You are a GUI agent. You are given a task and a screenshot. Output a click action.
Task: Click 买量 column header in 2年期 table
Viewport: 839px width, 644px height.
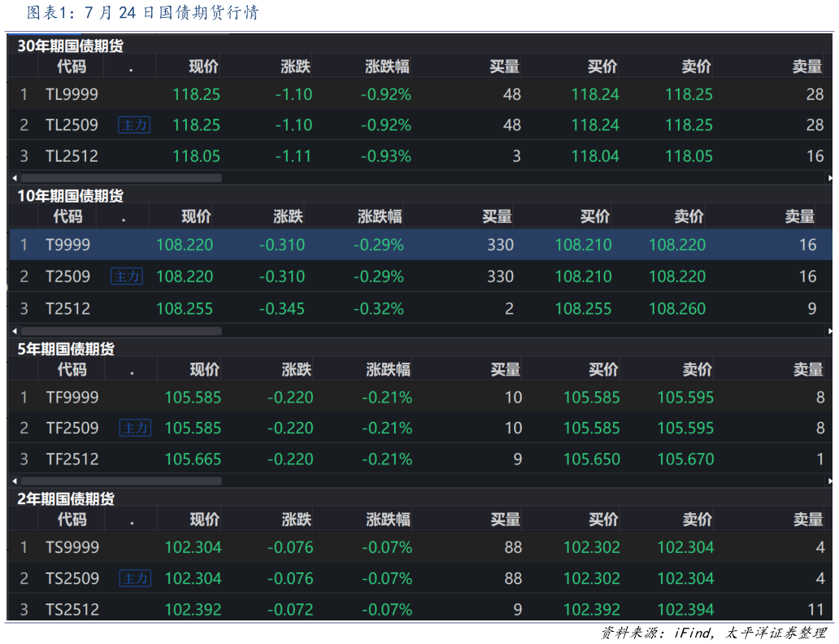505,519
